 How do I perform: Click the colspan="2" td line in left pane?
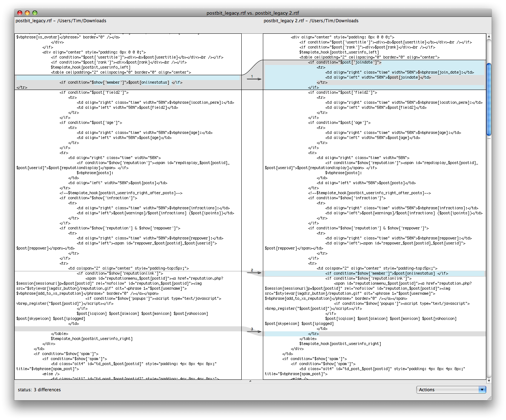[x=129, y=268]
